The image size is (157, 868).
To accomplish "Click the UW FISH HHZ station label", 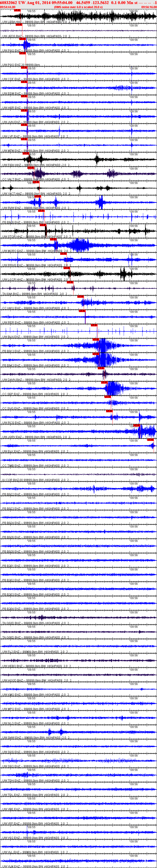I will tap(11, 165).
